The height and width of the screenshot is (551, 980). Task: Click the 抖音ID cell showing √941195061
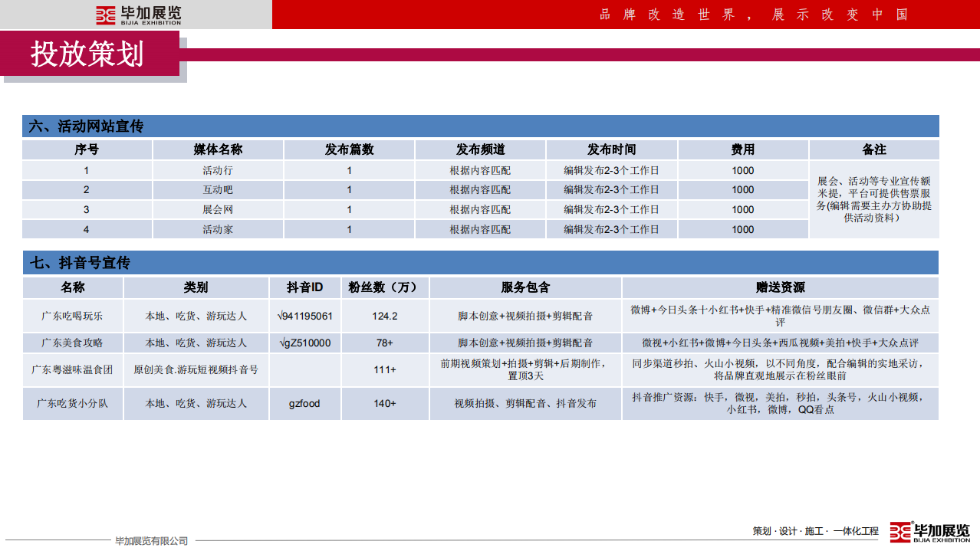coord(304,316)
